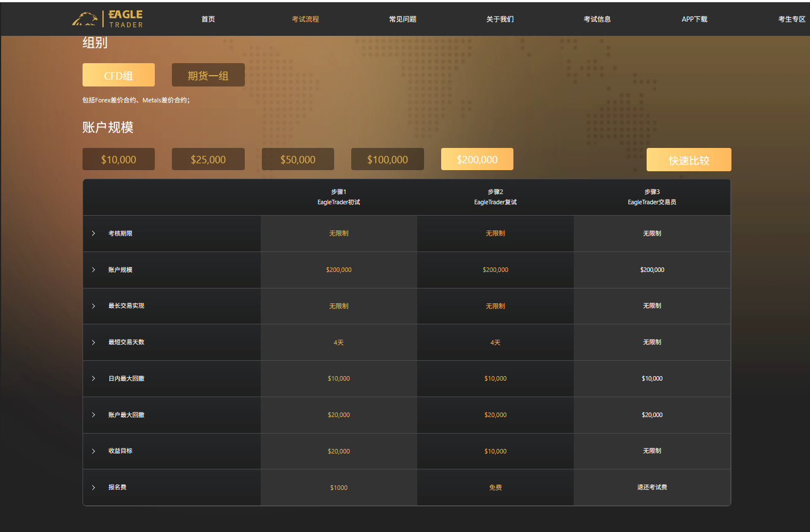Click the $1000 fee cell
Viewport: 810px width, 532px height.
click(x=339, y=488)
